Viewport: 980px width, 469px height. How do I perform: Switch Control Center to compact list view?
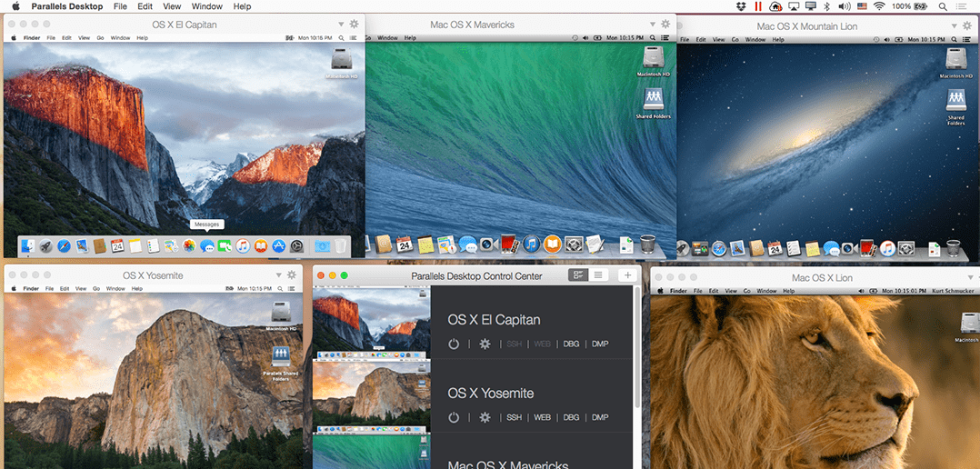[598, 275]
